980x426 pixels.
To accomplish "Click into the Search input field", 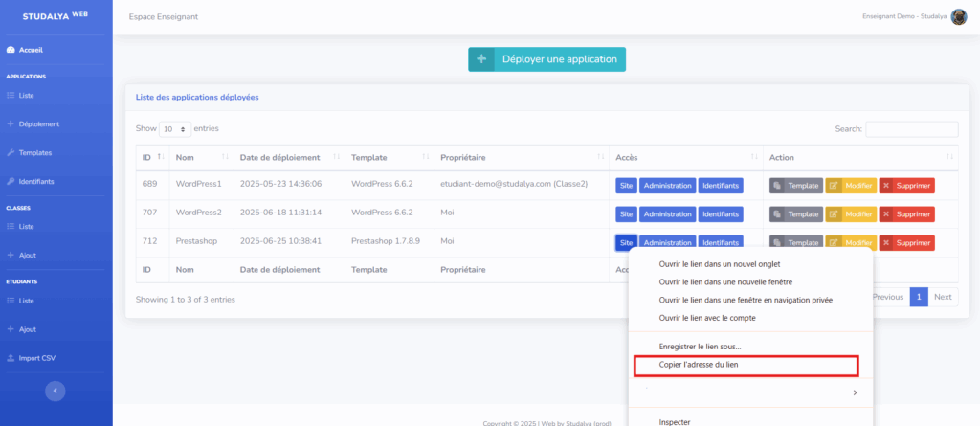I will [x=911, y=128].
